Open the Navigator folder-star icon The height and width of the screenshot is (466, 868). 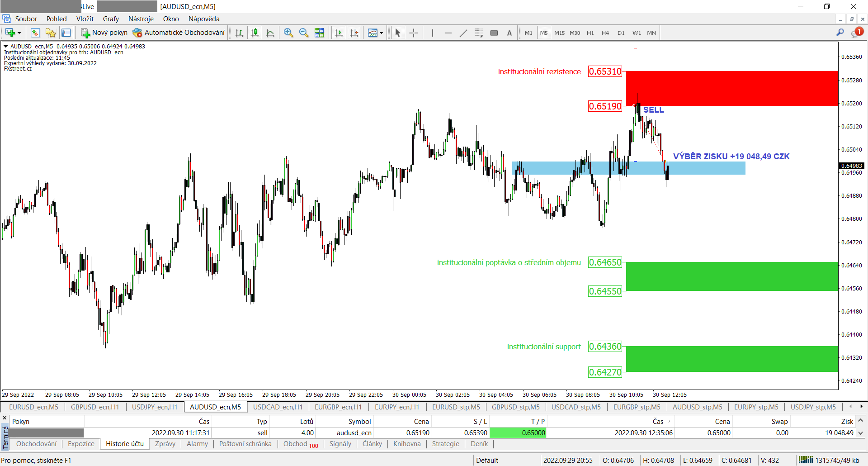[x=51, y=33]
